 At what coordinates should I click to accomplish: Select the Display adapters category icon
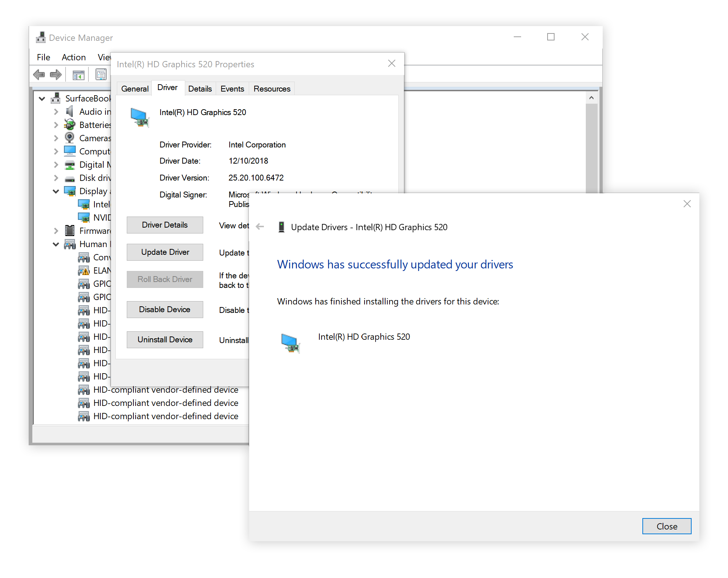[x=69, y=191]
